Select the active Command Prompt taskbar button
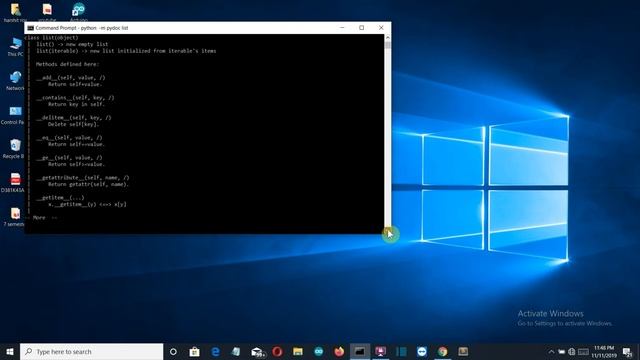This screenshot has height=360, width=640. [360, 351]
